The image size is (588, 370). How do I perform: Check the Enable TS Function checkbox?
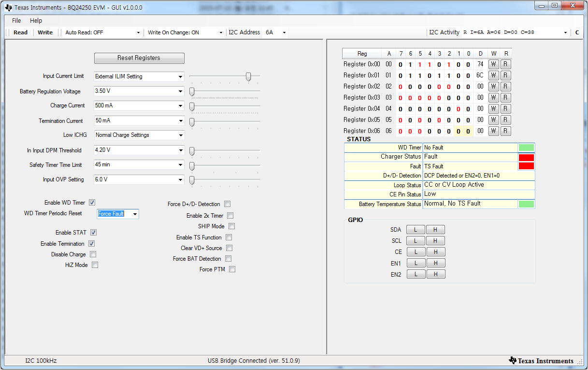click(229, 237)
